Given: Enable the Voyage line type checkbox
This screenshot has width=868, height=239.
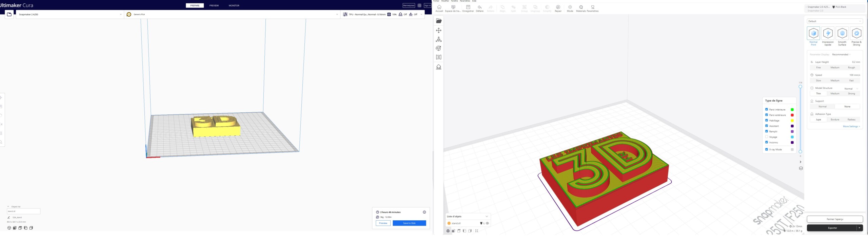Looking at the screenshot, I should pyautogui.click(x=767, y=137).
